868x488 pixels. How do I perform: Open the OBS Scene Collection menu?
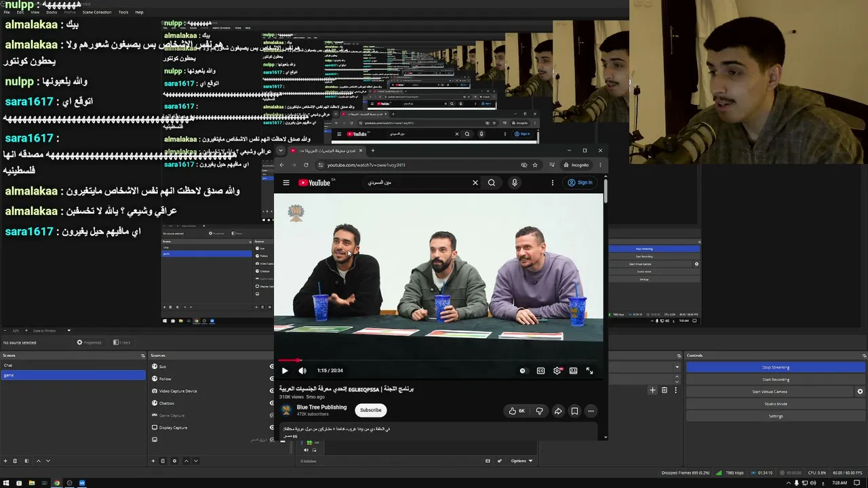[x=97, y=12]
